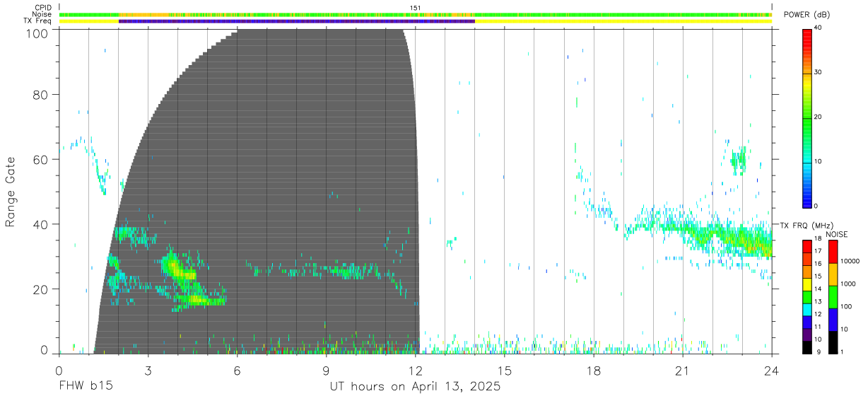The width and height of the screenshot is (868, 401).
Task: Click the power scale value 40
Action: pyautogui.click(x=819, y=28)
